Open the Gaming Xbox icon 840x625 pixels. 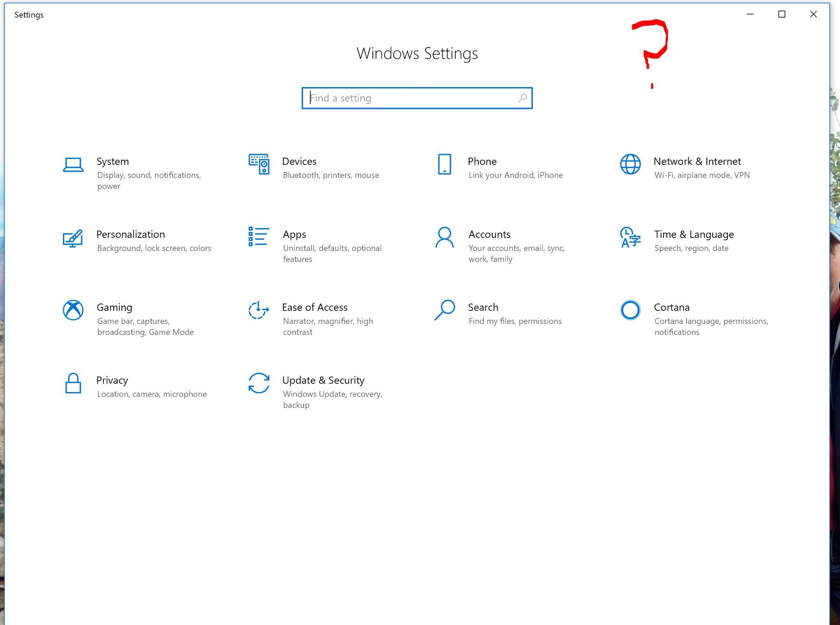(73, 310)
